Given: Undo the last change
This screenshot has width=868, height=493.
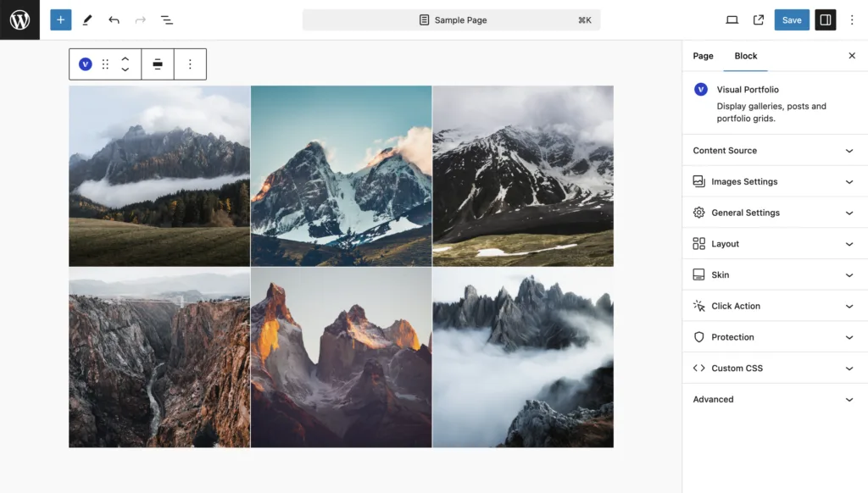Looking at the screenshot, I should (114, 20).
